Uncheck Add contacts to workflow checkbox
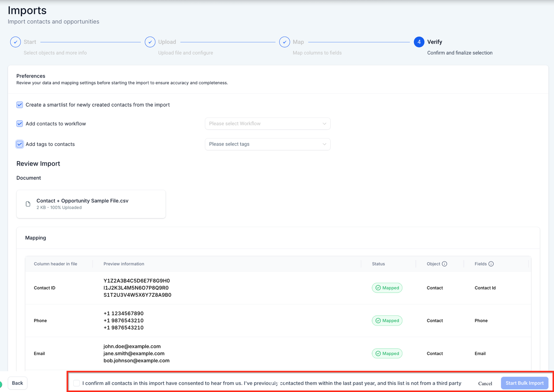 (x=20, y=124)
